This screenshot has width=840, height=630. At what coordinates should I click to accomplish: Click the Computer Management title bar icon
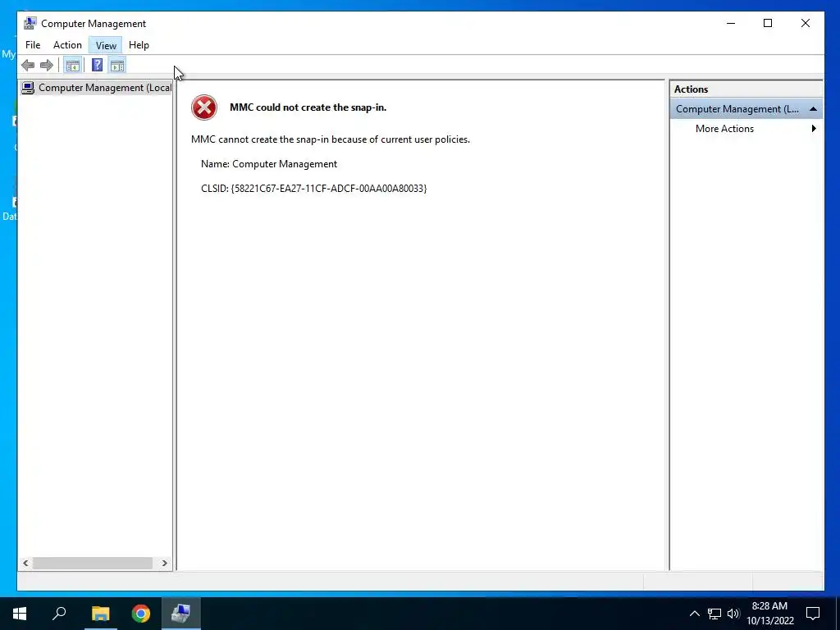(x=30, y=23)
